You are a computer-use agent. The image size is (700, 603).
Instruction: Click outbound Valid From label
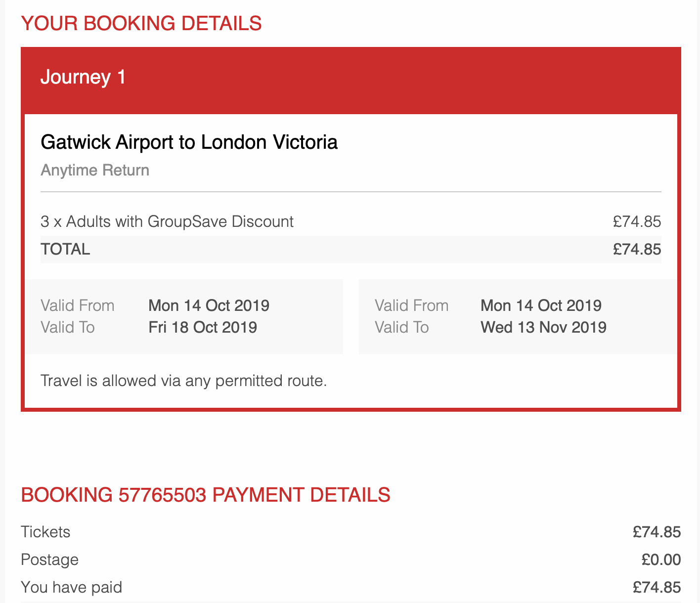tap(78, 305)
